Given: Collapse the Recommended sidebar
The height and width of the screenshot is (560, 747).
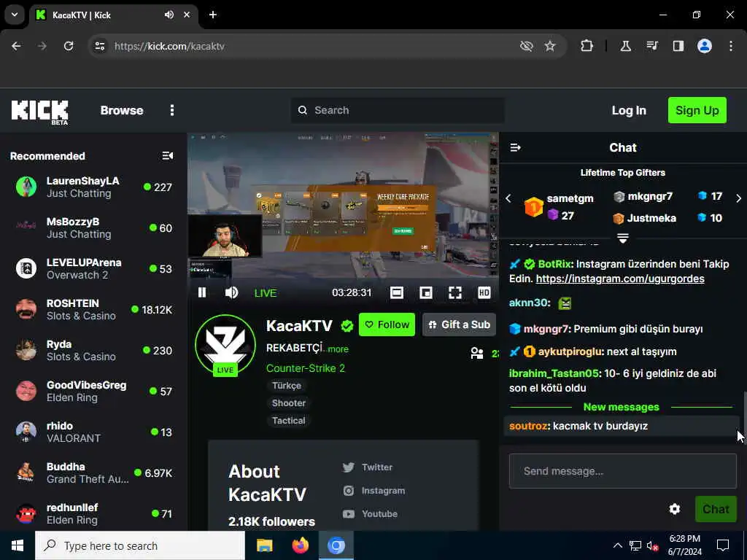Looking at the screenshot, I should click(x=168, y=156).
